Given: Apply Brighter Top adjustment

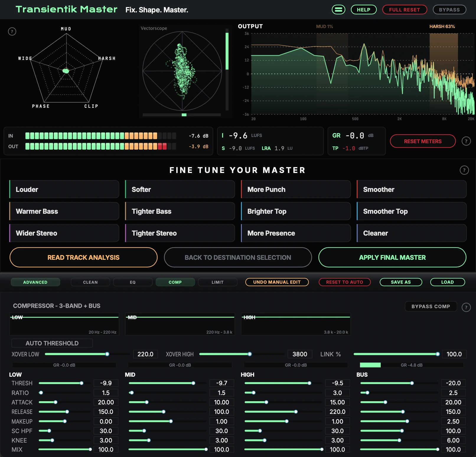Looking at the screenshot, I should 296,211.
